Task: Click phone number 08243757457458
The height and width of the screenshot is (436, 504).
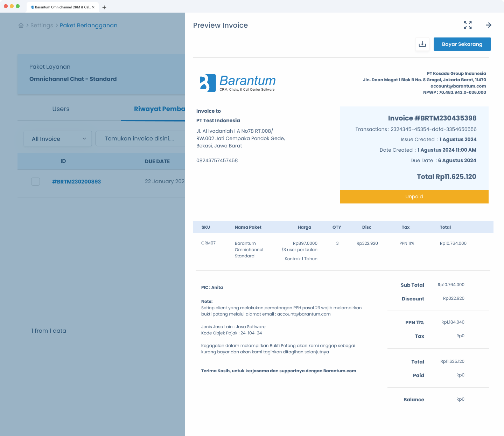Action: [217, 160]
